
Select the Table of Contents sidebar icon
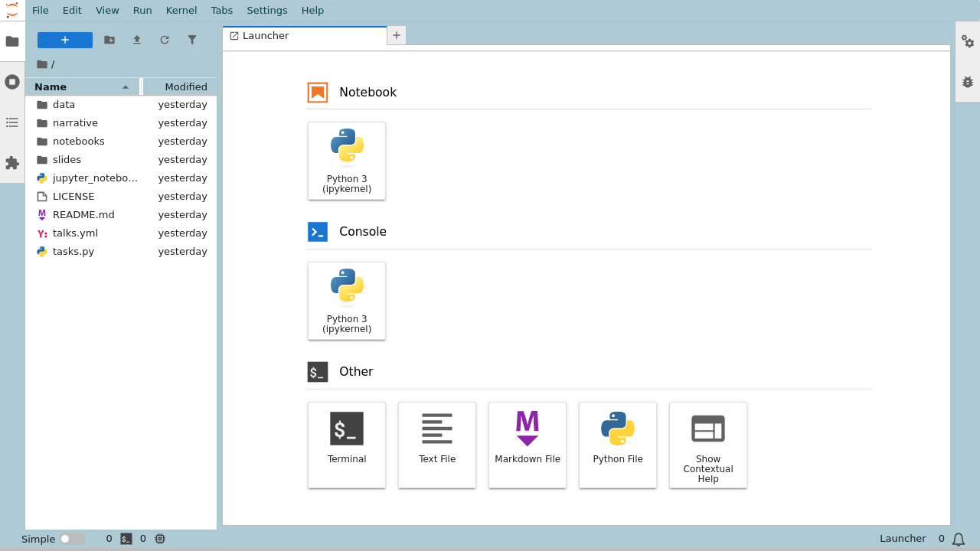[12, 122]
